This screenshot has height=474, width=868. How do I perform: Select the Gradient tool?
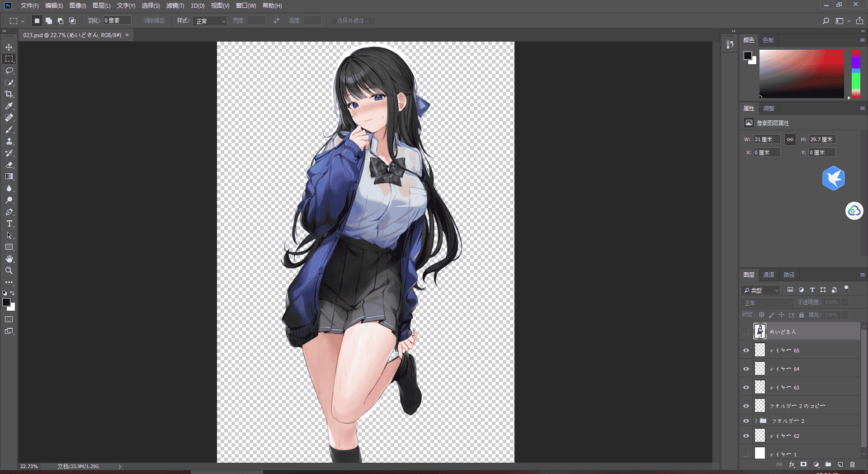[9, 176]
